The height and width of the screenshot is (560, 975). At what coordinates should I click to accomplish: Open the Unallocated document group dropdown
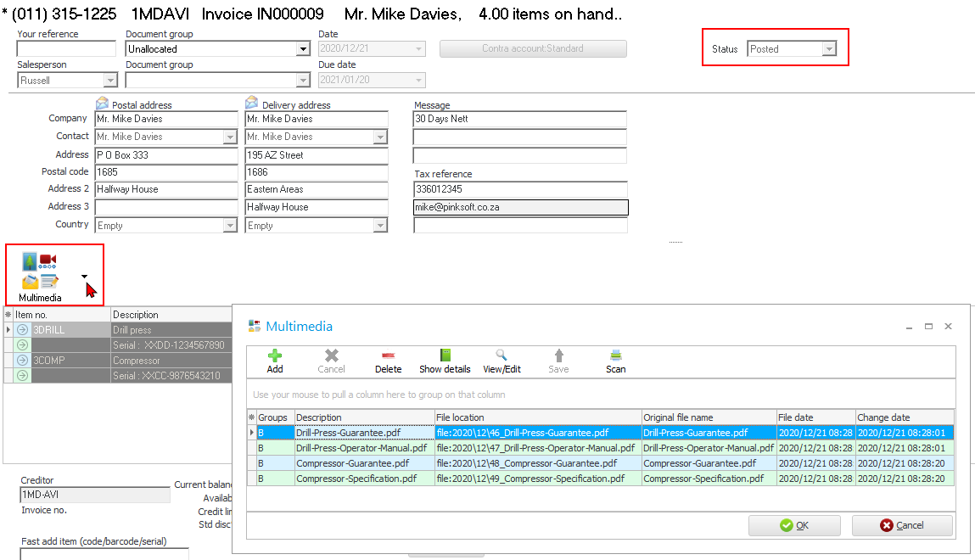[x=303, y=50]
